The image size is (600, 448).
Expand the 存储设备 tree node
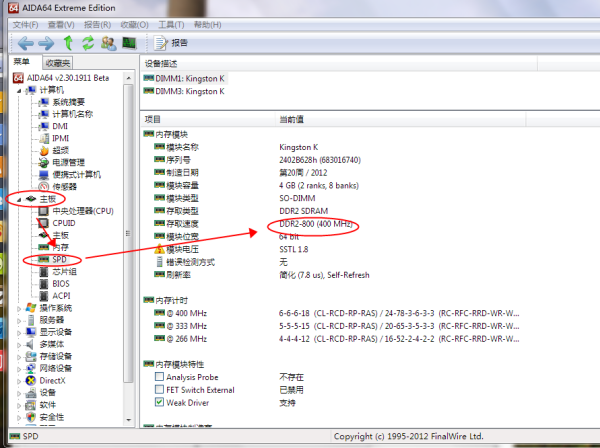[19, 357]
